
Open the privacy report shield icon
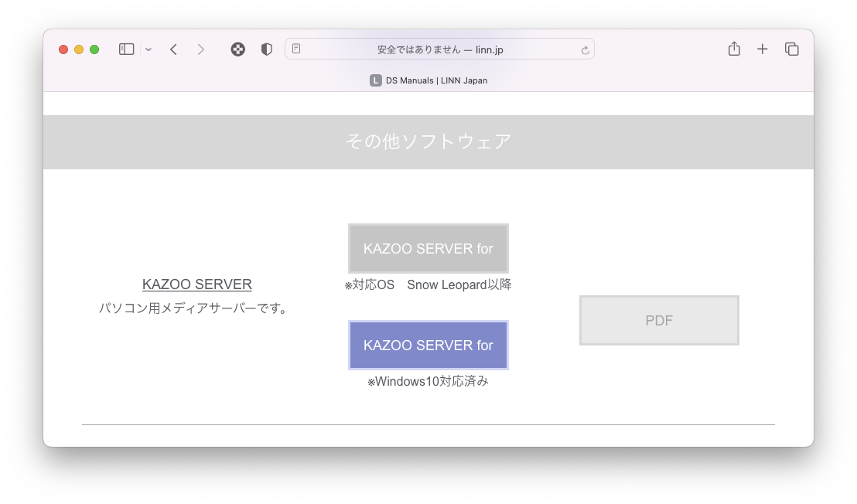[267, 49]
